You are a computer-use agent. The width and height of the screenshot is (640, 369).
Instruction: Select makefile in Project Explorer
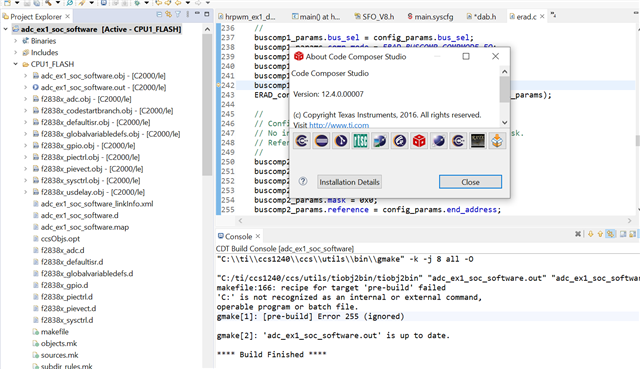click(x=54, y=332)
